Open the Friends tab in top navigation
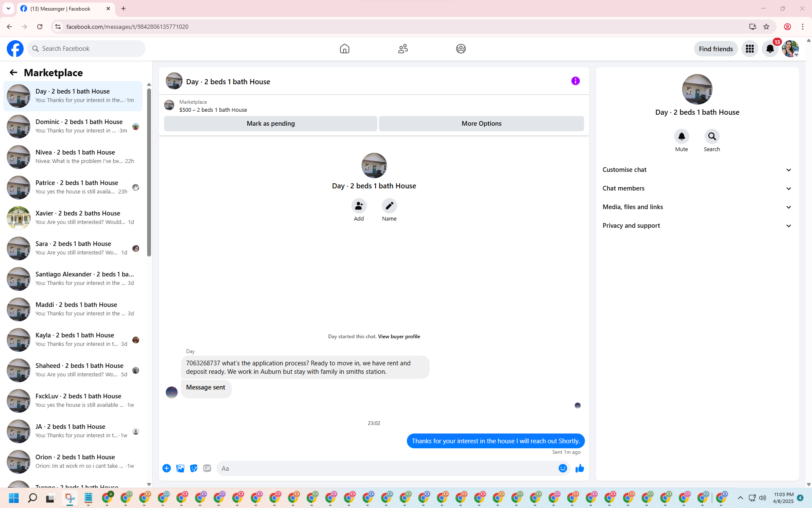Viewport: 812px width, 508px height. click(x=403, y=49)
